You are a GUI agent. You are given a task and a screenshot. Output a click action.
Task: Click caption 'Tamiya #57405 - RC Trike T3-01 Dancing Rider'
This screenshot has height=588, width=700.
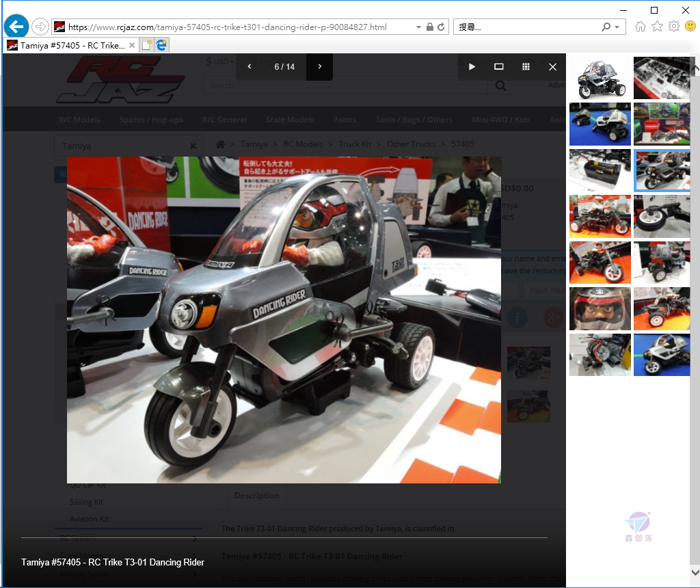point(113,562)
